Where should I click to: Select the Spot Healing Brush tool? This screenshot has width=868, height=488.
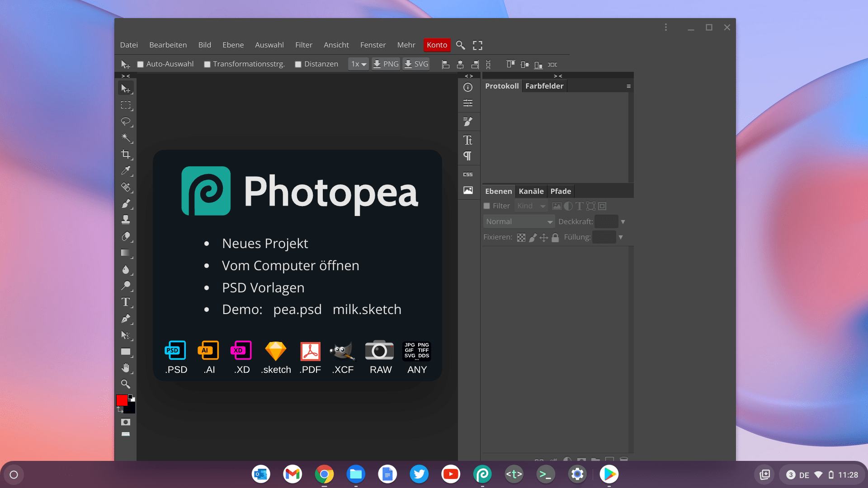pyautogui.click(x=126, y=187)
